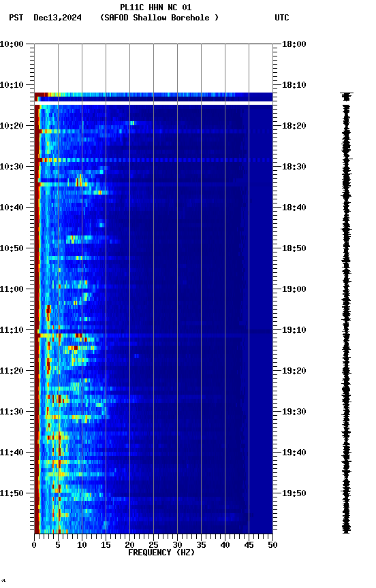Image resolution: width=376 pixels, height=588 pixels.
Task: Click the 10:40 PST time label
Action: (12, 208)
